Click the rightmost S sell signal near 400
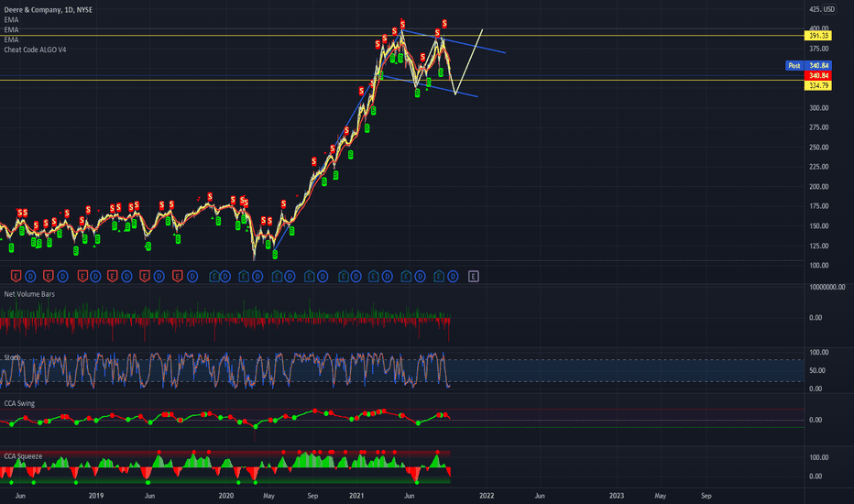The image size is (854, 504). click(444, 24)
